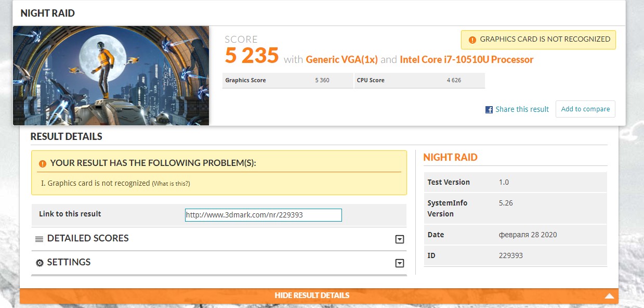The width and height of the screenshot is (644, 308).
Task: Click the Add to compare button
Action: [585, 109]
